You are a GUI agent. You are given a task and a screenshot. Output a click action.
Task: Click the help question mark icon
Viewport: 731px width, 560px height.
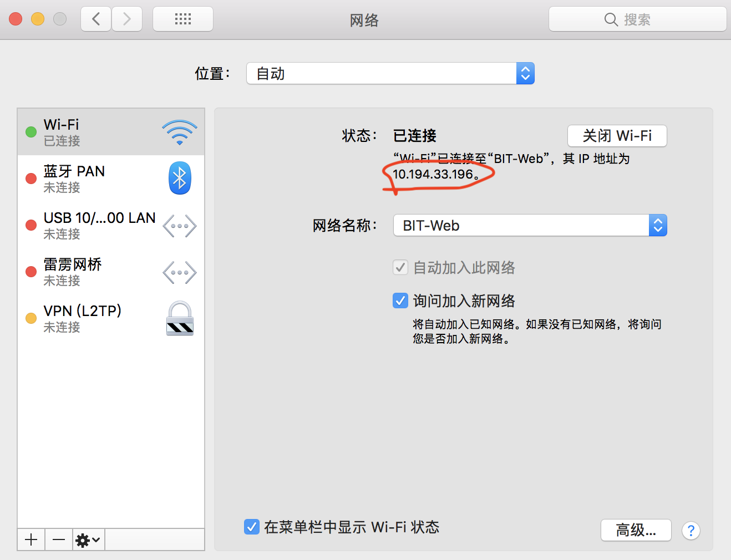pyautogui.click(x=691, y=531)
